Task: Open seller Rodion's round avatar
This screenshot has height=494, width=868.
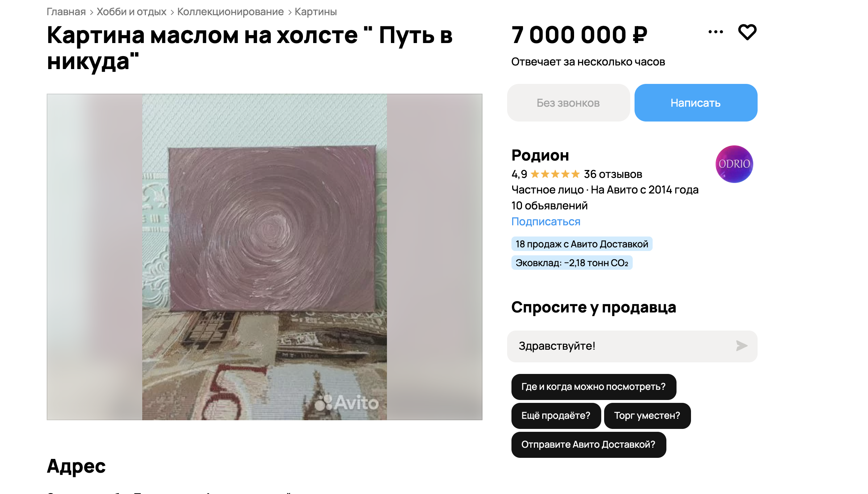Action: pos(734,164)
